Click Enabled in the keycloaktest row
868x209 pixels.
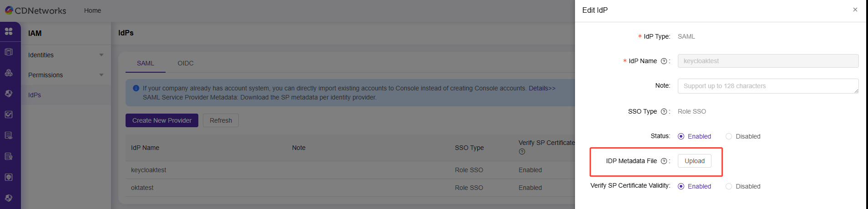pyautogui.click(x=530, y=170)
